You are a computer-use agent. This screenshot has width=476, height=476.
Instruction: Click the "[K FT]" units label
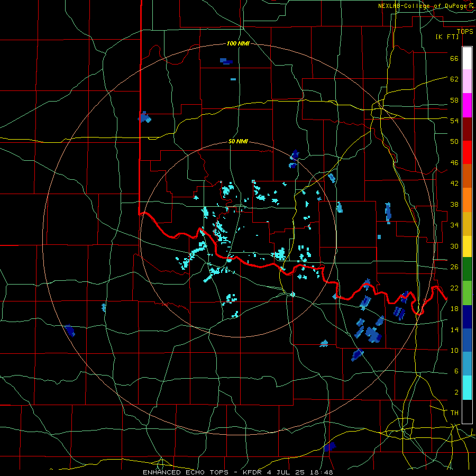point(447,36)
